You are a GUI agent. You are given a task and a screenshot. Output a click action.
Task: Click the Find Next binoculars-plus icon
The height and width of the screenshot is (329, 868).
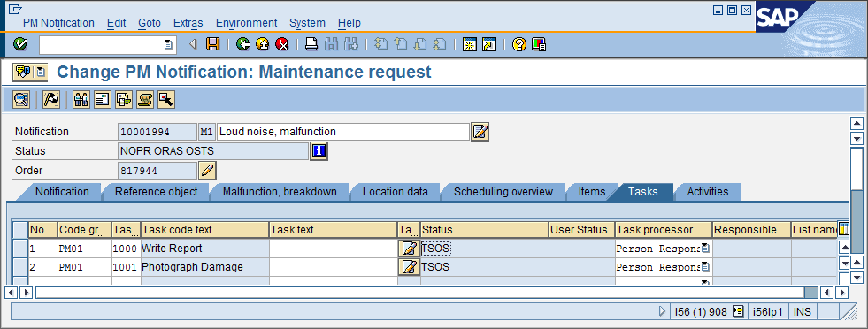pos(351,44)
